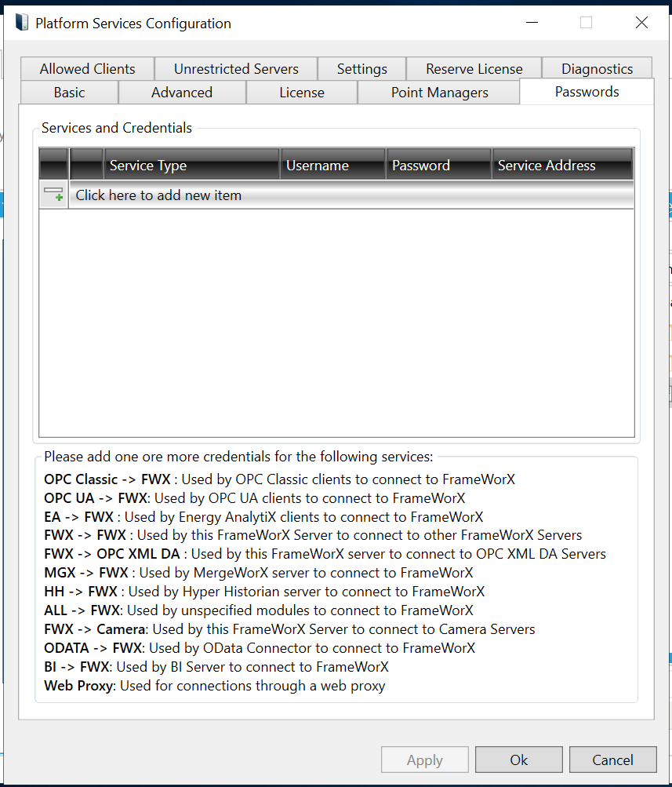Switch to the Basic tab
Viewport: 672px width, 787px height.
[69, 93]
